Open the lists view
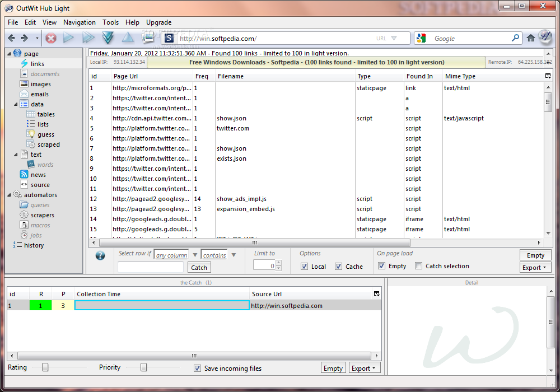Screen dimensions: 560x392 point(43,124)
